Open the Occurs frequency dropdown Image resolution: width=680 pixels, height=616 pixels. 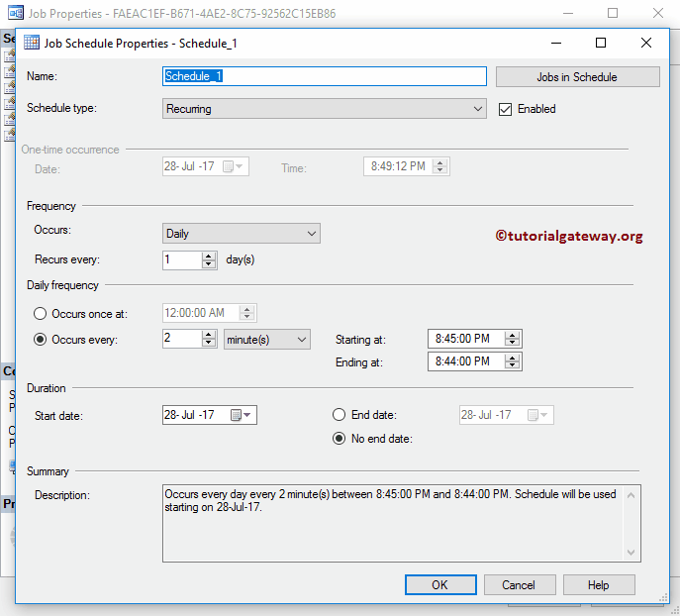tap(242, 234)
